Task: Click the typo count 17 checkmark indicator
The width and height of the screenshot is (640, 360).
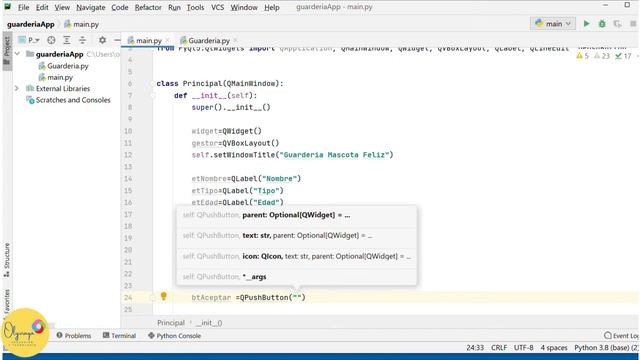Action: 623,56
